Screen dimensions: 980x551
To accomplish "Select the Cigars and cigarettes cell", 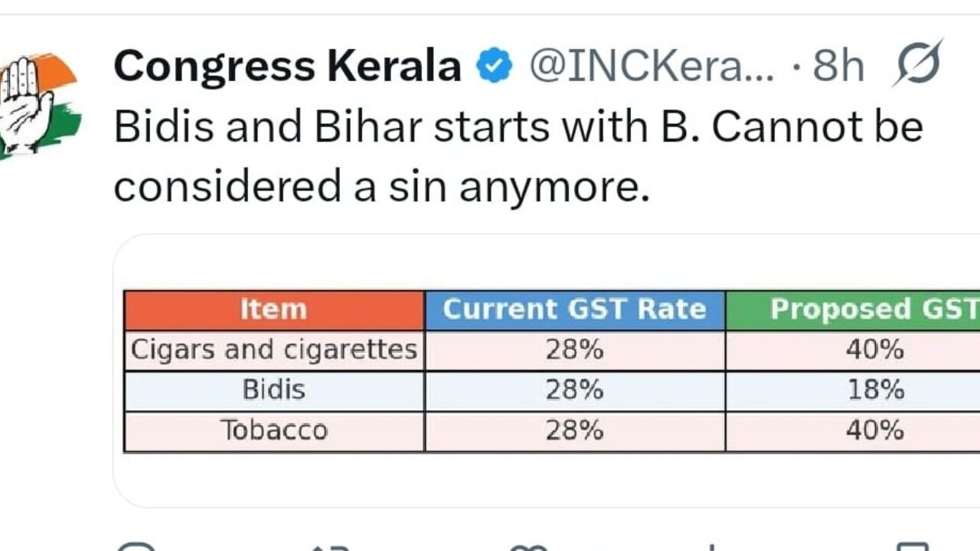I will (x=273, y=350).
